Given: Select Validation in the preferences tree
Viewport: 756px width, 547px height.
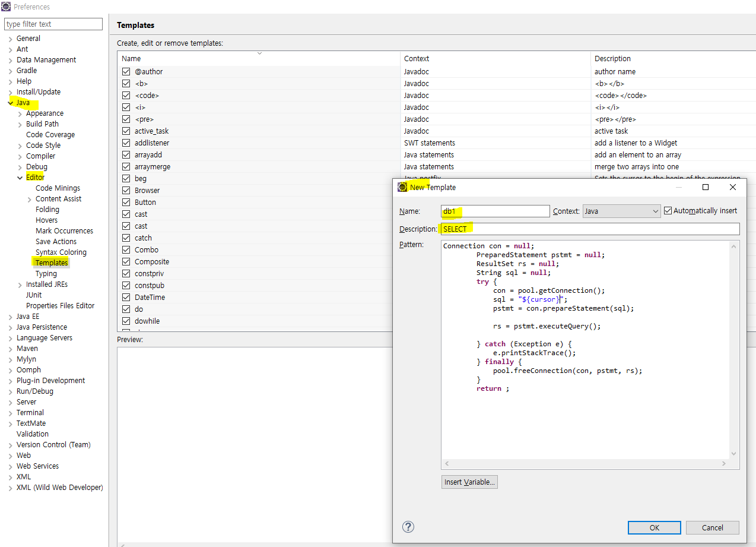Looking at the screenshot, I should [33, 434].
